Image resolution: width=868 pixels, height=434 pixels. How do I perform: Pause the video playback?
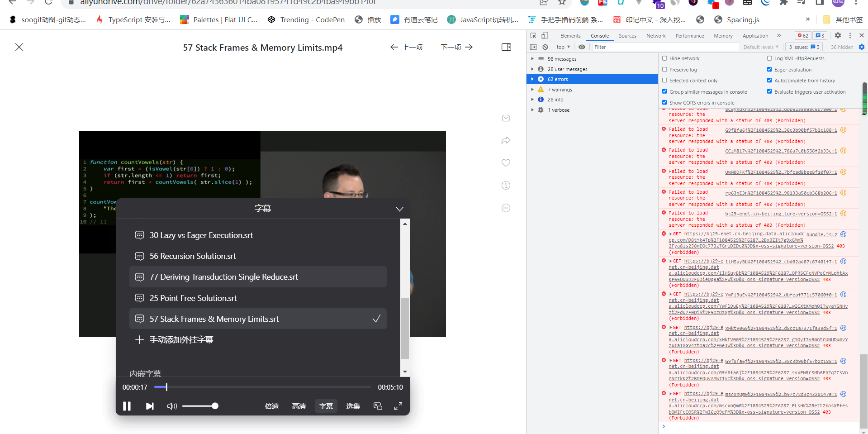pyautogui.click(x=127, y=406)
